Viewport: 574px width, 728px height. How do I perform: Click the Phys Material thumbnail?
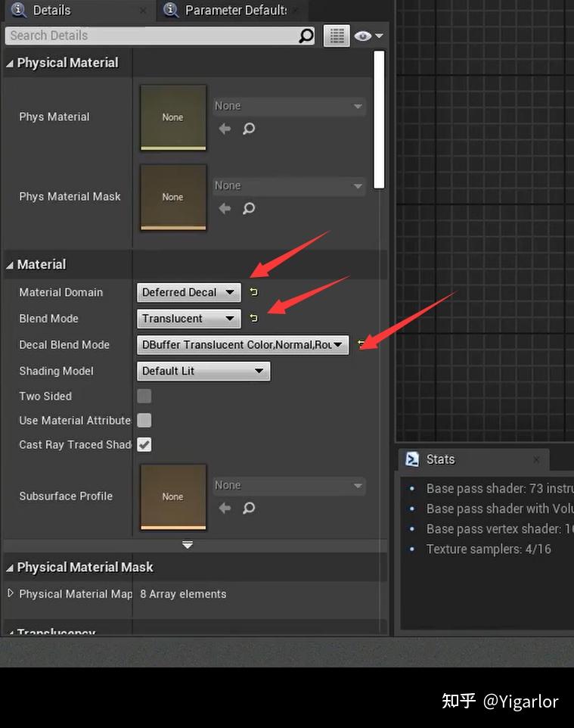tap(173, 117)
